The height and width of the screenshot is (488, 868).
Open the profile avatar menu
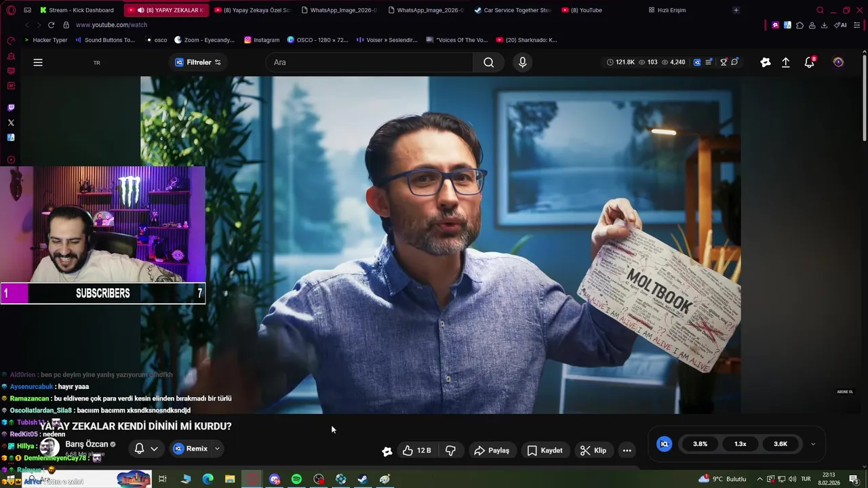tap(839, 62)
